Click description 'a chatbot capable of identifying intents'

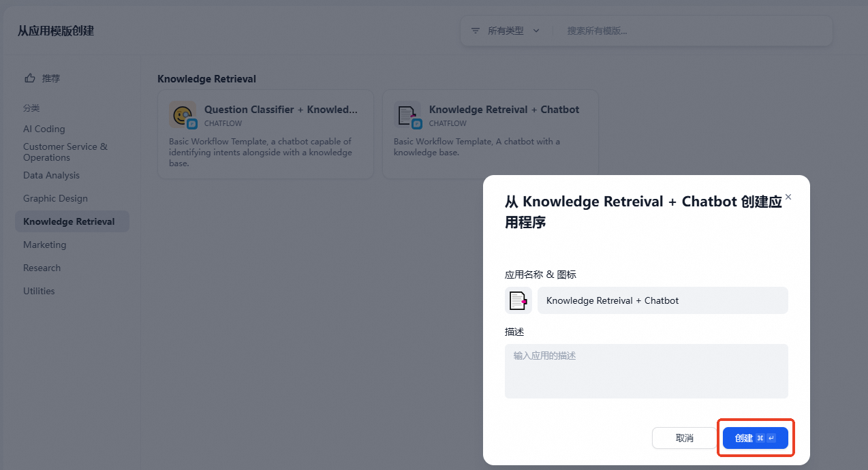pyautogui.click(x=261, y=153)
